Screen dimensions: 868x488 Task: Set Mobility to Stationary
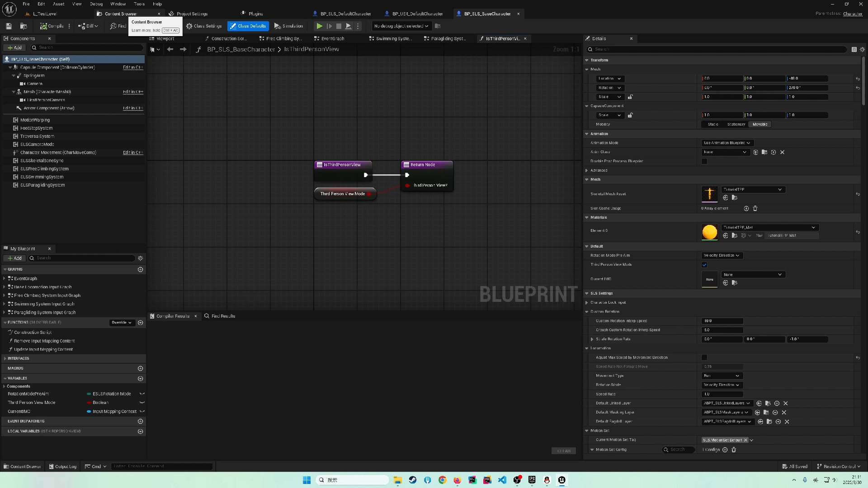pyautogui.click(x=736, y=124)
